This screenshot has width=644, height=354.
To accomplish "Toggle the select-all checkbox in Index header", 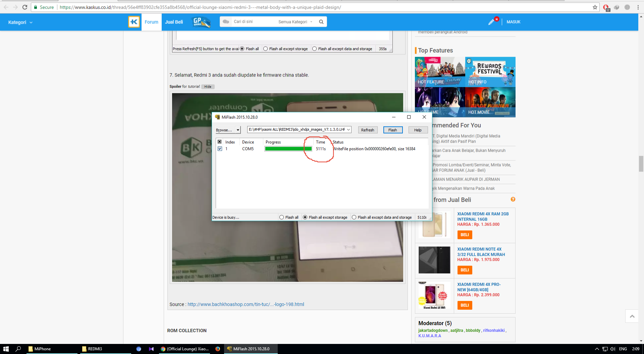I will click(x=220, y=142).
